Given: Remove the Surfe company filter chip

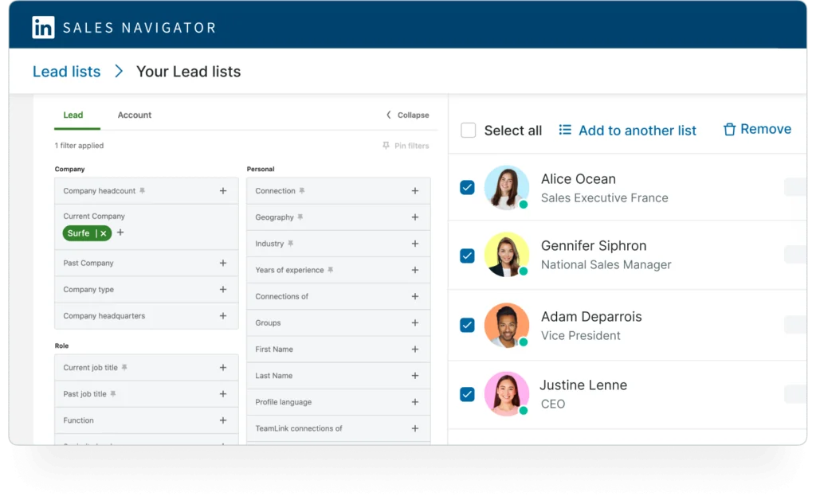Looking at the screenshot, I should click(x=104, y=233).
